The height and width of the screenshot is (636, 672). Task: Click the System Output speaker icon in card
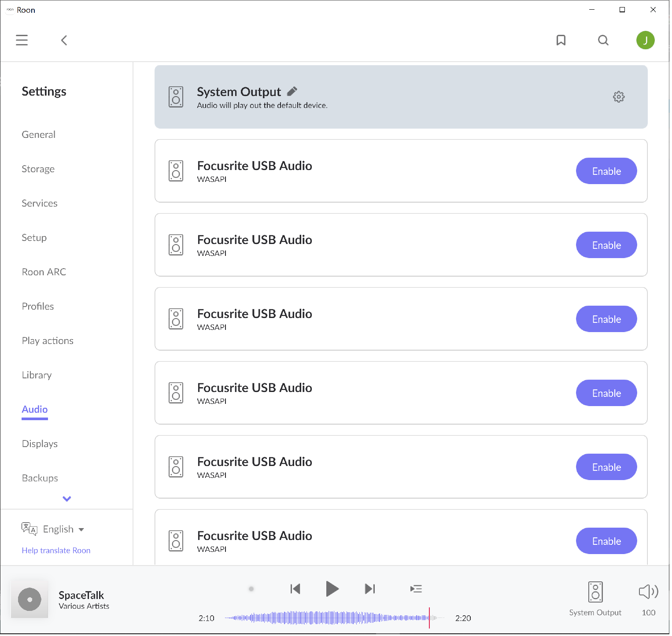coord(176,97)
